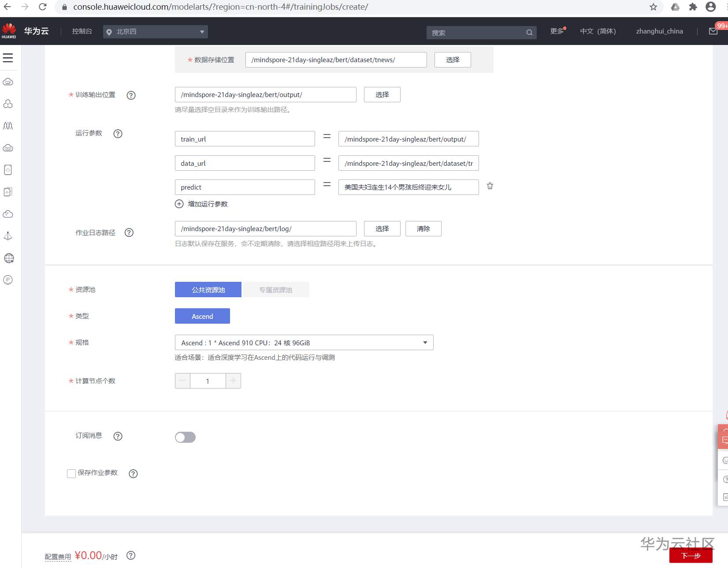The image size is (728, 568).
Task: Click the predict parameter name field
Action: click(x=245, y=187)
